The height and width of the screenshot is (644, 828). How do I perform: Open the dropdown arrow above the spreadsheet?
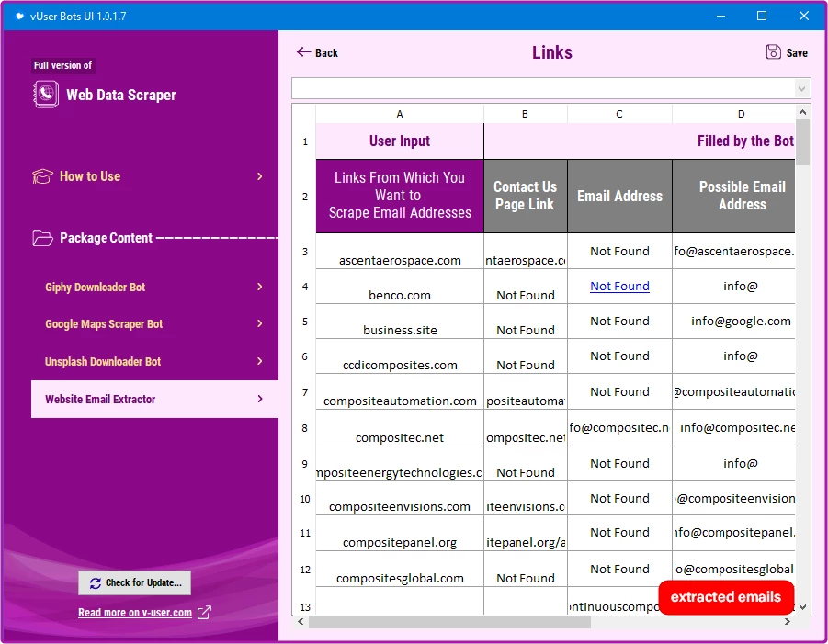pyautogui.click(x=801, y=89)
